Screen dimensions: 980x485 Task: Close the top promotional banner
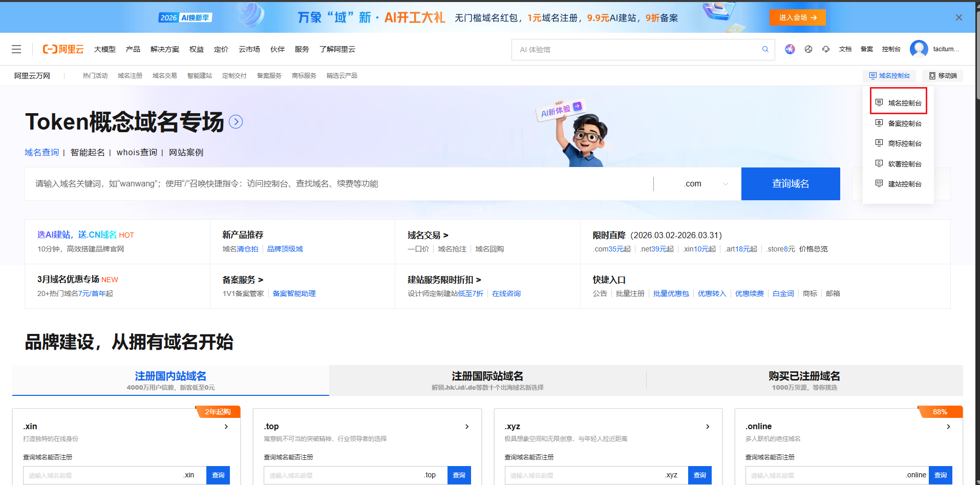pyautogui.click(x=958, y=17)
